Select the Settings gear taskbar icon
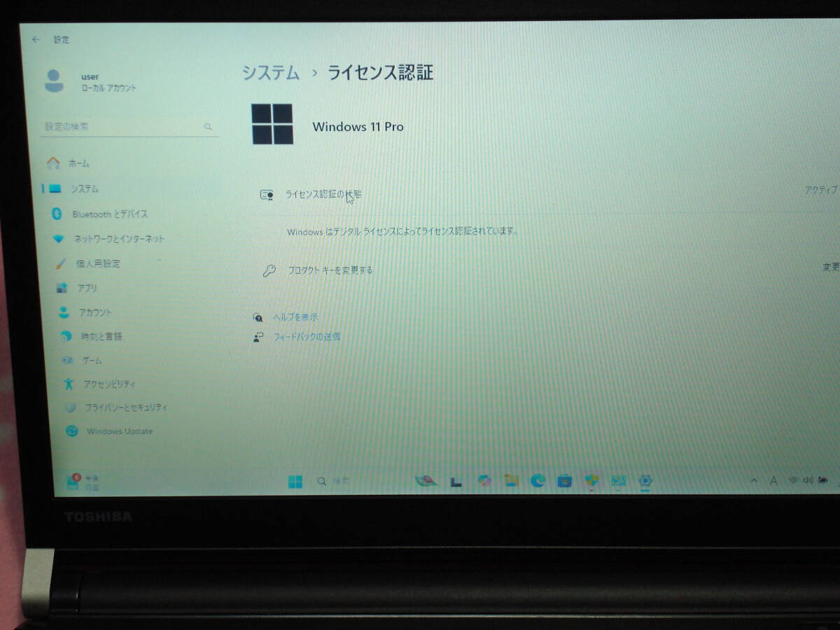The width and height of the screenshot is (840, 630). pos(645,480)
